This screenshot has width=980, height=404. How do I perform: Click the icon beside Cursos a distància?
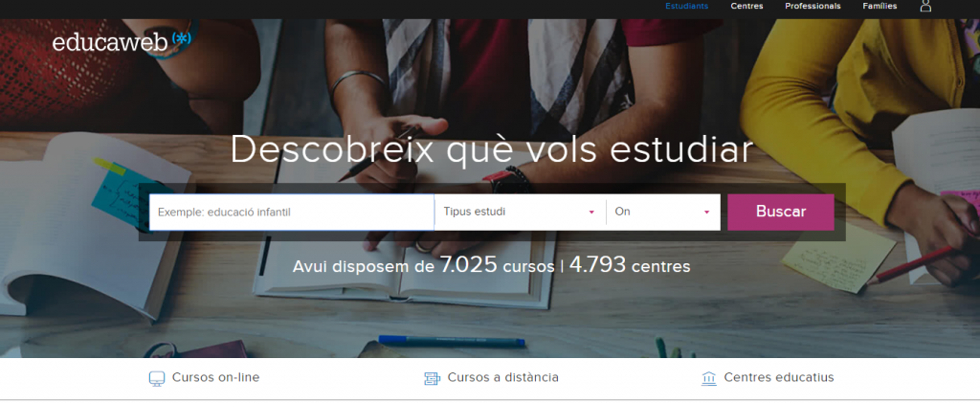pos(433,378)
